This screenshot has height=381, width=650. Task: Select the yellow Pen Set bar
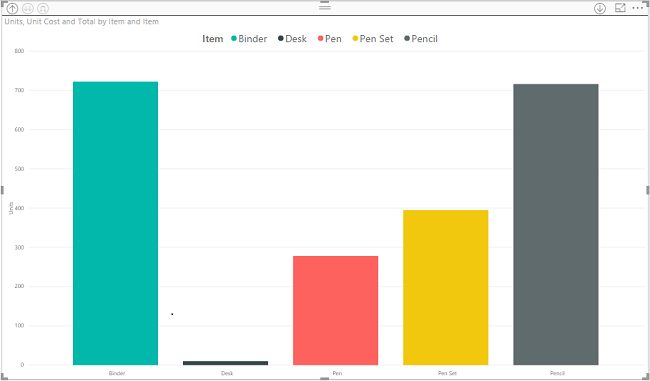click(x=446, y=287)
